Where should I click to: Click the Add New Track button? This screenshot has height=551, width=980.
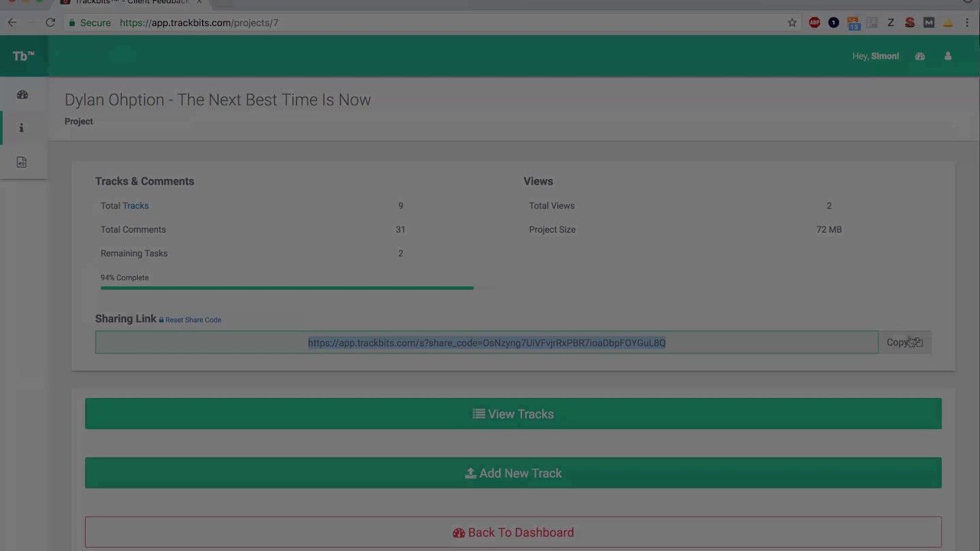513,473
